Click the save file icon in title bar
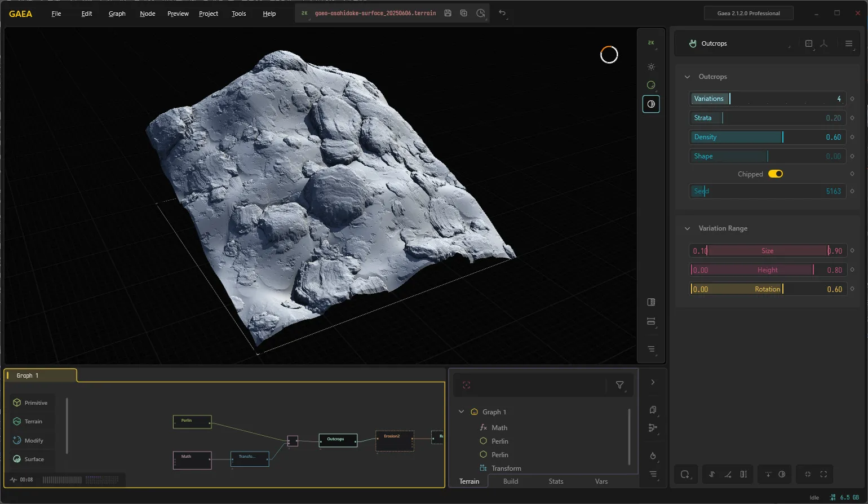Image resolution: width=868 pixels, height=504 pixels. pyautogui.click(x=448, y=13)
